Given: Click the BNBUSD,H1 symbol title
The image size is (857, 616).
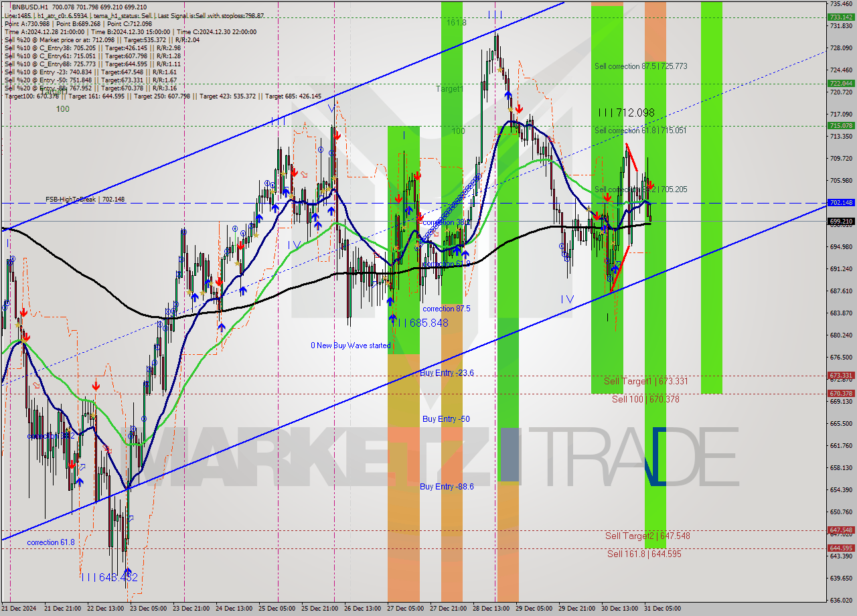Looking at the screenshot, I should (x=29, y=7).
